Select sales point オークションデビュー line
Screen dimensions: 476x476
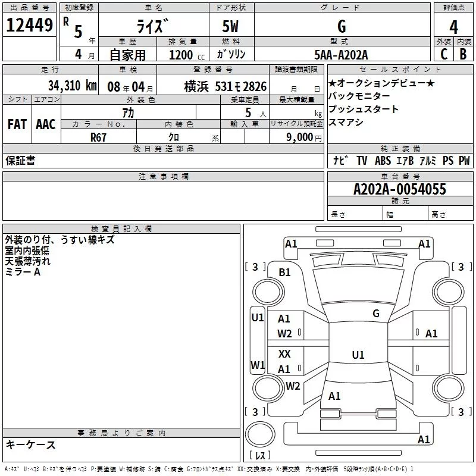pos(381,83)
